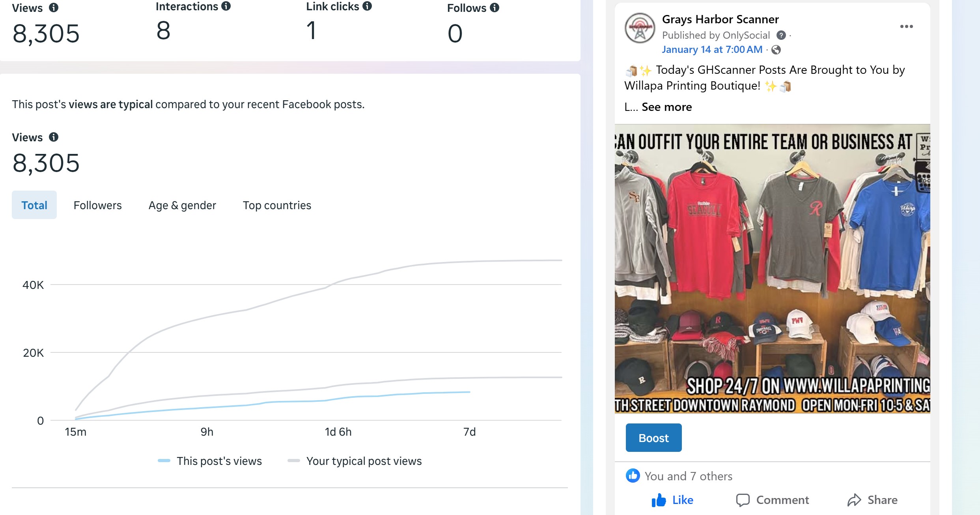Toggle the Like button on the post
The height and width of the screenshot is (515, 980).
(672, 500)
